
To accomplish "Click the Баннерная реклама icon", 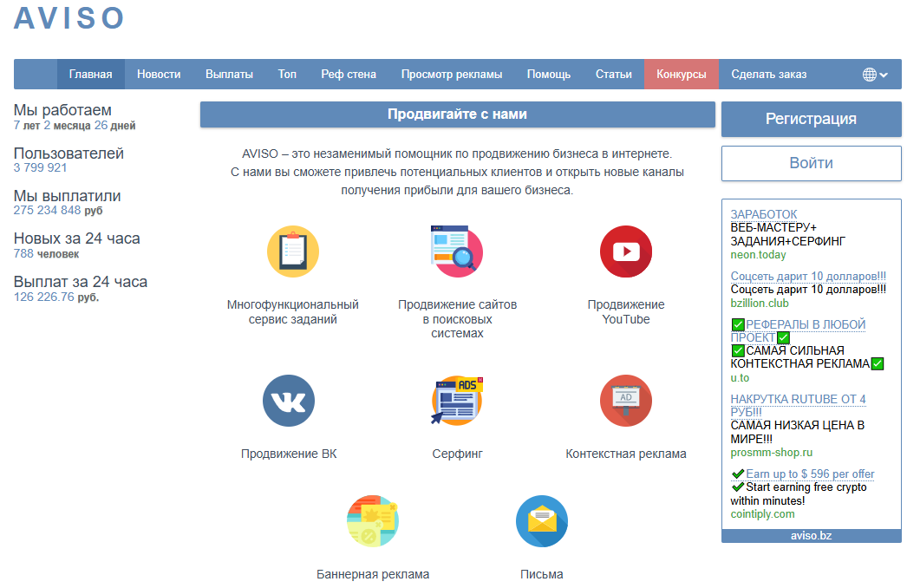I will point(372,521).
